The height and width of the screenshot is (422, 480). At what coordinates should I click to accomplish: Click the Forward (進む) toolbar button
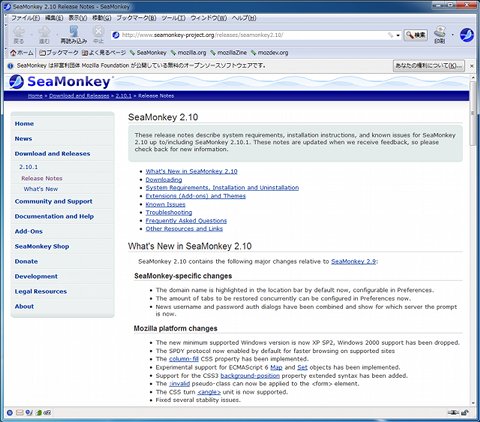[x=44, y=35]
